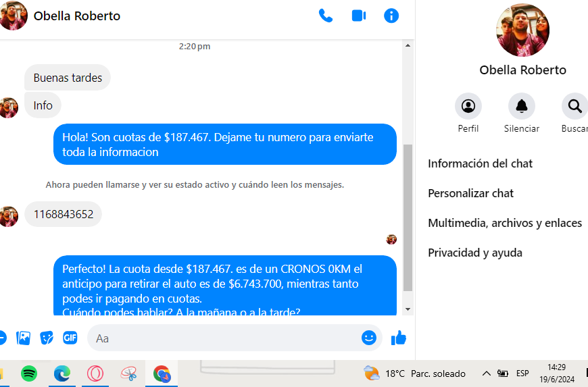Start a voice call with Obella Roberto
Screen dimensions: 588x387
[326, 16]
